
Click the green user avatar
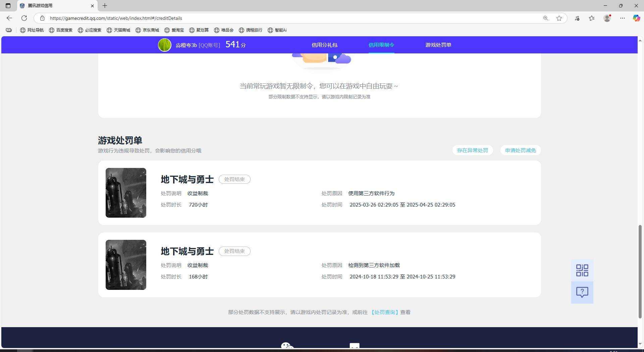(x=165, y=45)
